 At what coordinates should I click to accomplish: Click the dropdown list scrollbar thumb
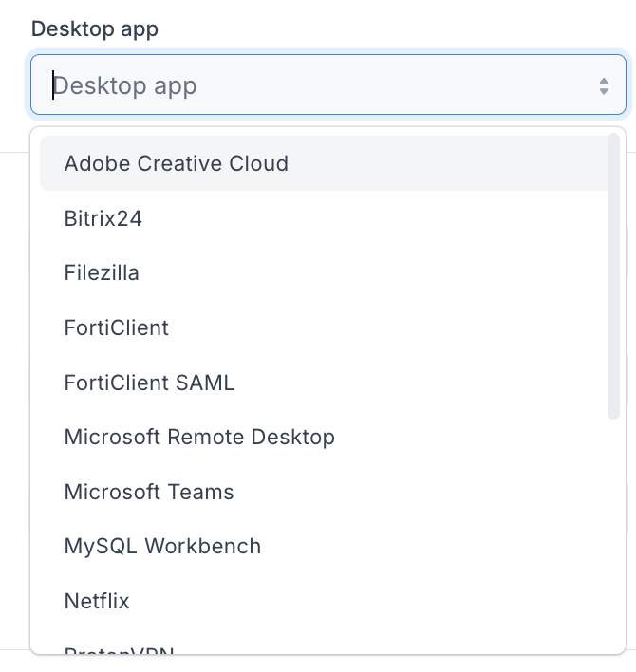(614, 276)
